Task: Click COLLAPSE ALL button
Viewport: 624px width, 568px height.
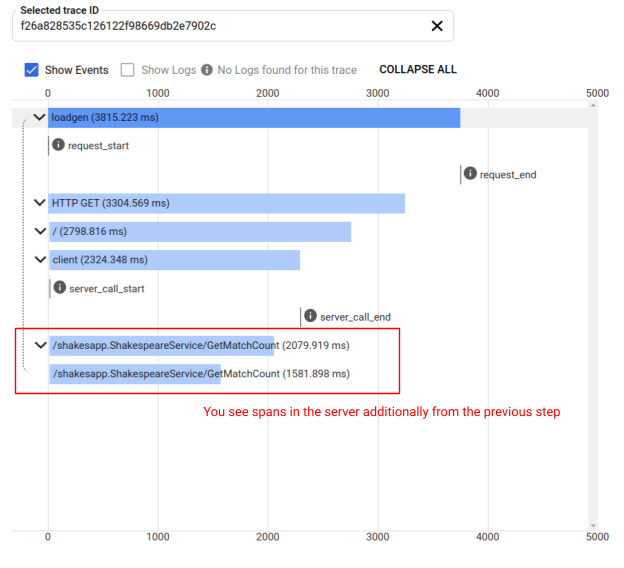Action: pyautogui.click(x=418, y=70)
